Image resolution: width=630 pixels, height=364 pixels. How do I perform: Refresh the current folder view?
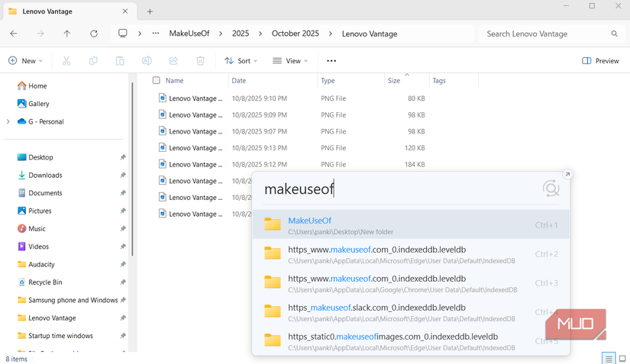point(94,34)
